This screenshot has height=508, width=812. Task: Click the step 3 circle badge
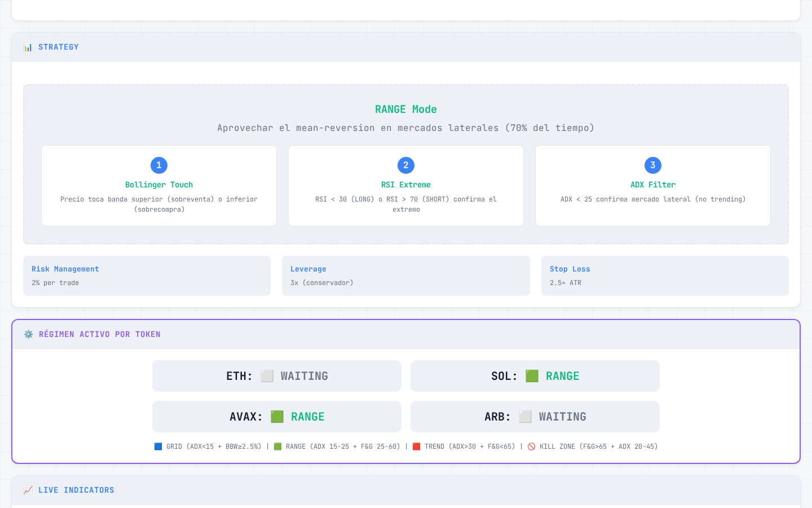click(x=653, y=165)
